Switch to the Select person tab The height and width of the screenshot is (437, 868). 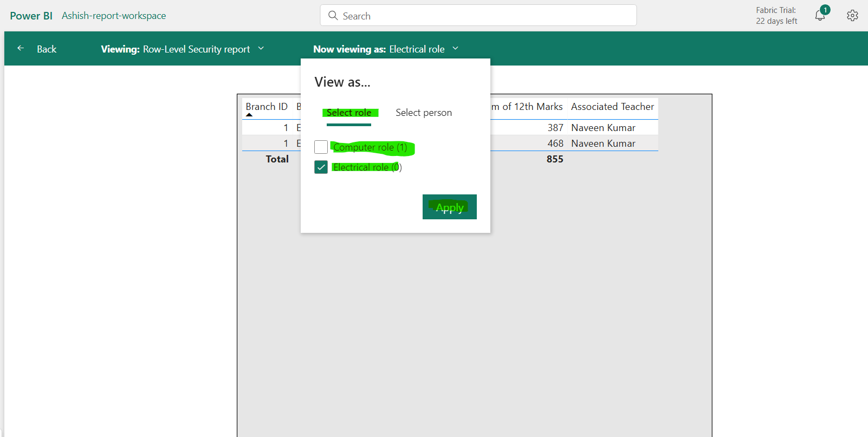coord(423,113)
